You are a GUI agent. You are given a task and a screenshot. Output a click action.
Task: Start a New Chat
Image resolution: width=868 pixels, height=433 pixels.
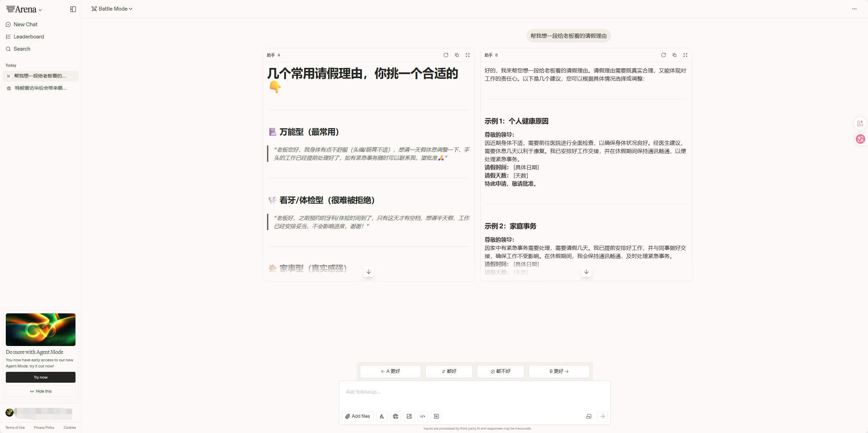coord(40,24)
